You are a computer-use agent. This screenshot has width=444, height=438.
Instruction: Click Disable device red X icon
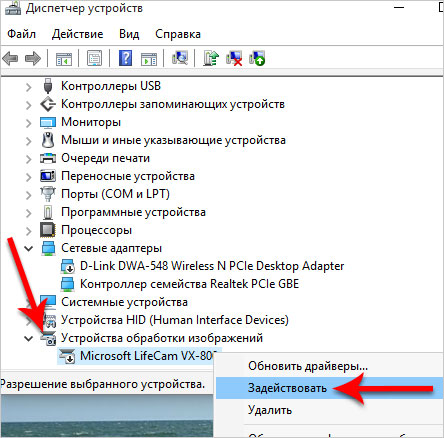[x=234, y=58]
